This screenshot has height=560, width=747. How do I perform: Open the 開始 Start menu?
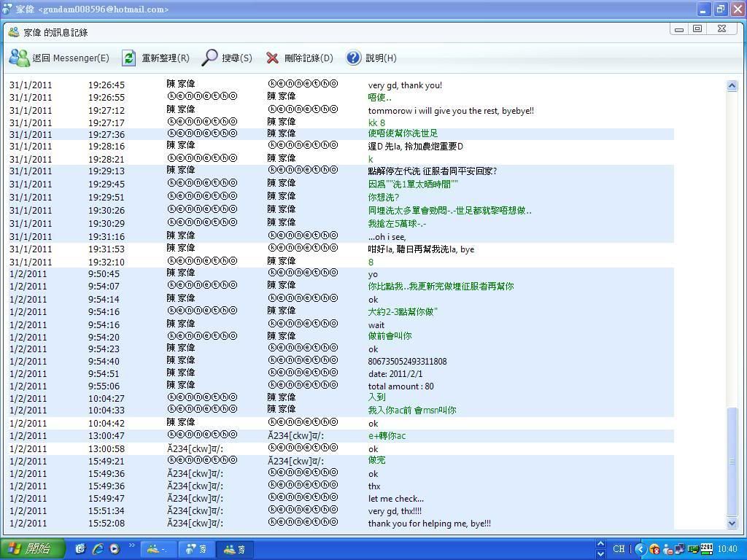[32, 549]
